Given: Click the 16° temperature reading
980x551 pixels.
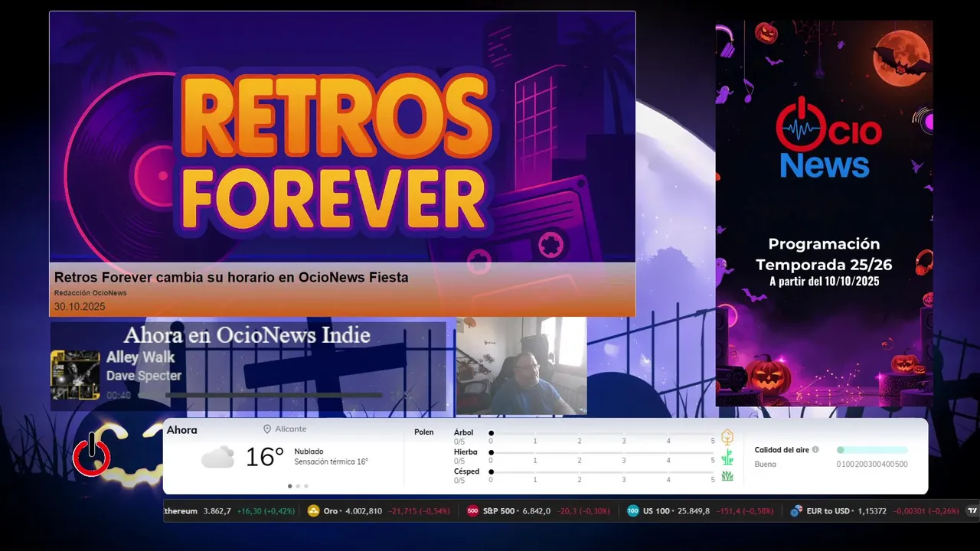Looking at the screenshot, I should [265, 458].
